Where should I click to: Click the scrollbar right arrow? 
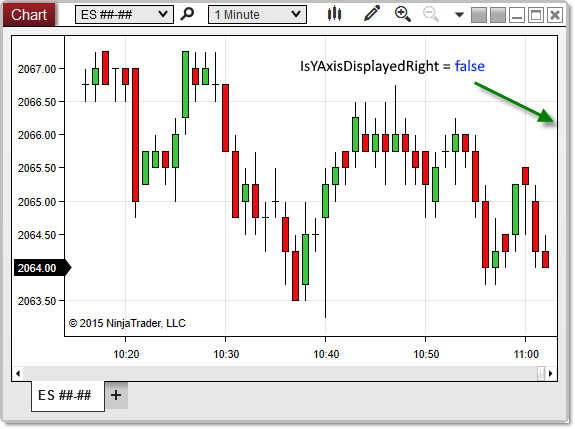[x=550, y=374]
